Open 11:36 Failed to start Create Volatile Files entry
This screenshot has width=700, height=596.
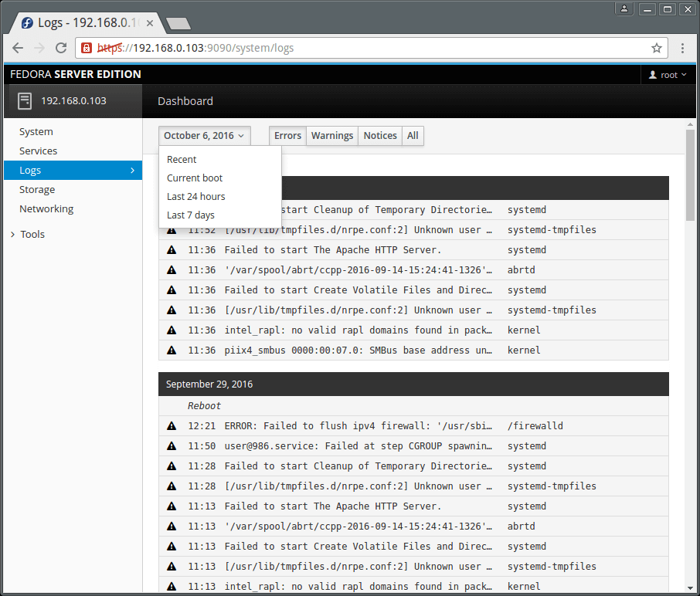click(x=413, y=290)
